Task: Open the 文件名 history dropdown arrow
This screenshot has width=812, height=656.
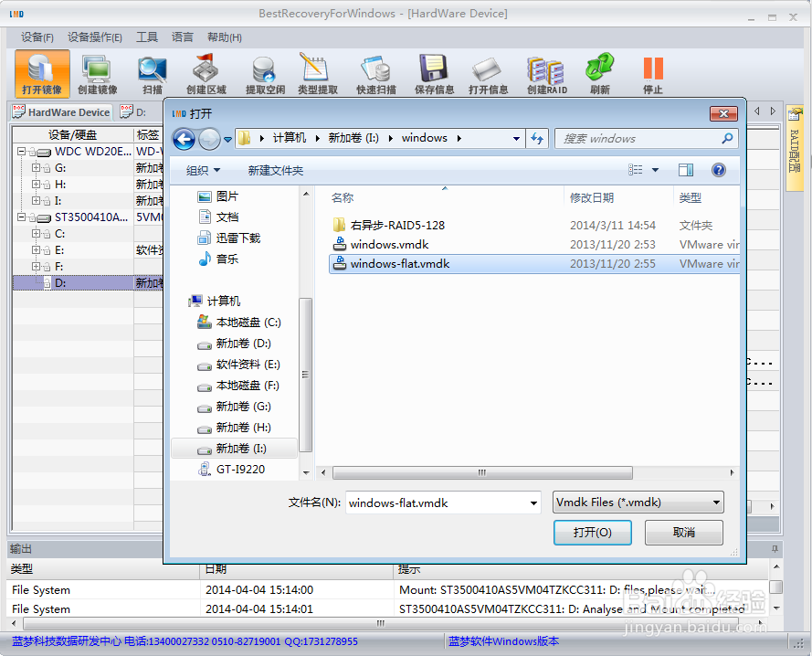Action: click(x=533, y=503)
